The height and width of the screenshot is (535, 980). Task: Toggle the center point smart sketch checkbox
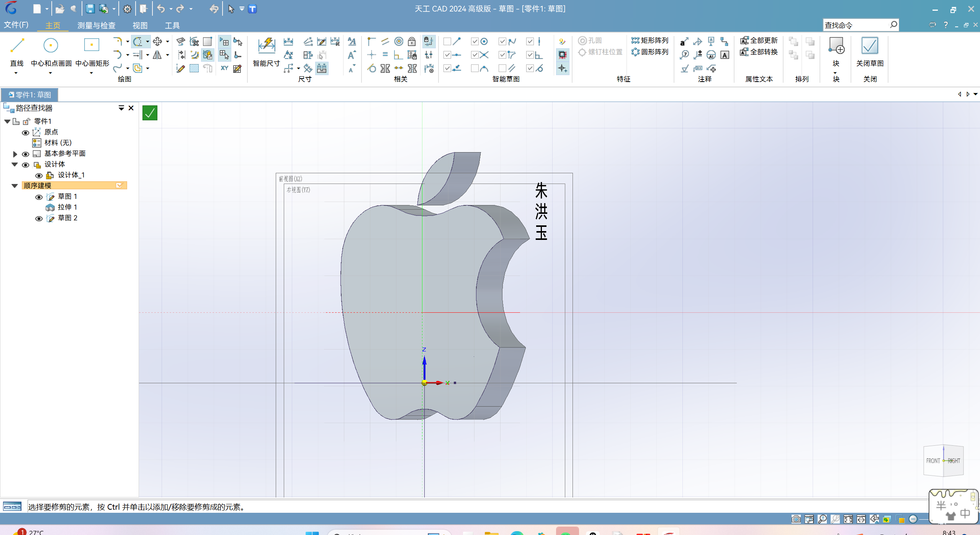(474, 41)
